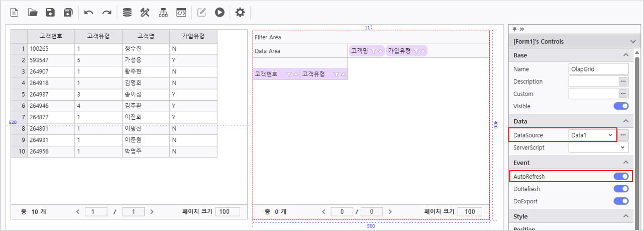This screenshot has width=644, height=231.
Task: Collapse the Base section chevron
Action: point(625,55)
